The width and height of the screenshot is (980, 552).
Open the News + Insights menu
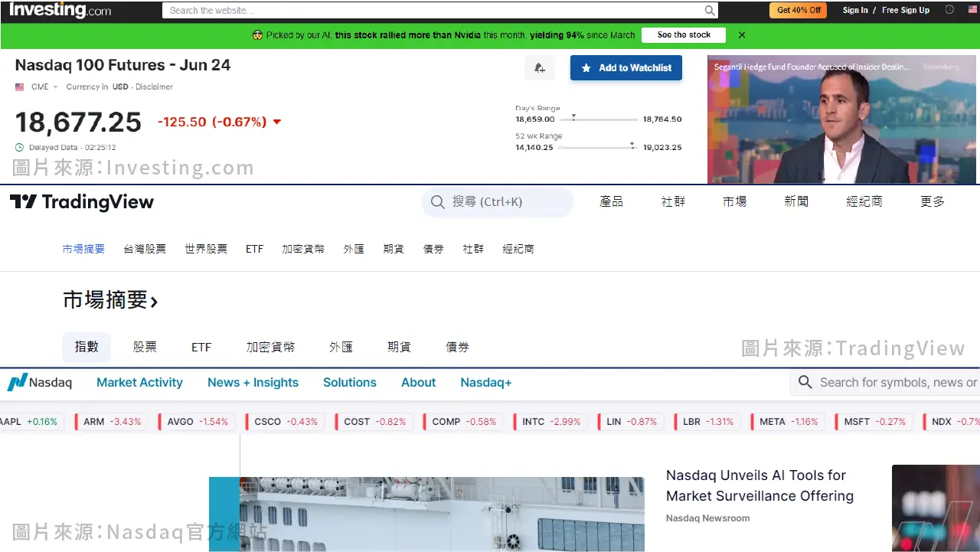click(x=253, y=382)
